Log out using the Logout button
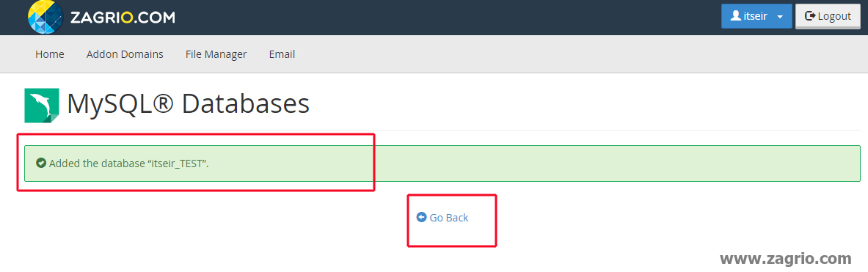Screen dimensions: 868x272 827,16
